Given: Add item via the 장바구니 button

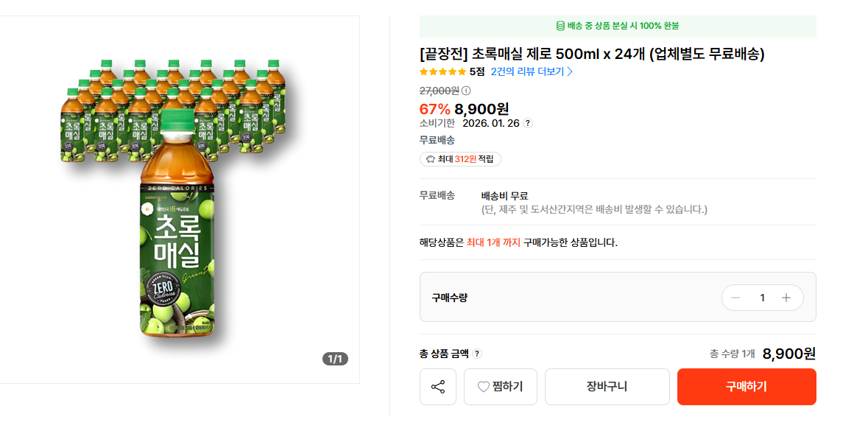Looking at the screenshot, I should click(x=607, y=387).
